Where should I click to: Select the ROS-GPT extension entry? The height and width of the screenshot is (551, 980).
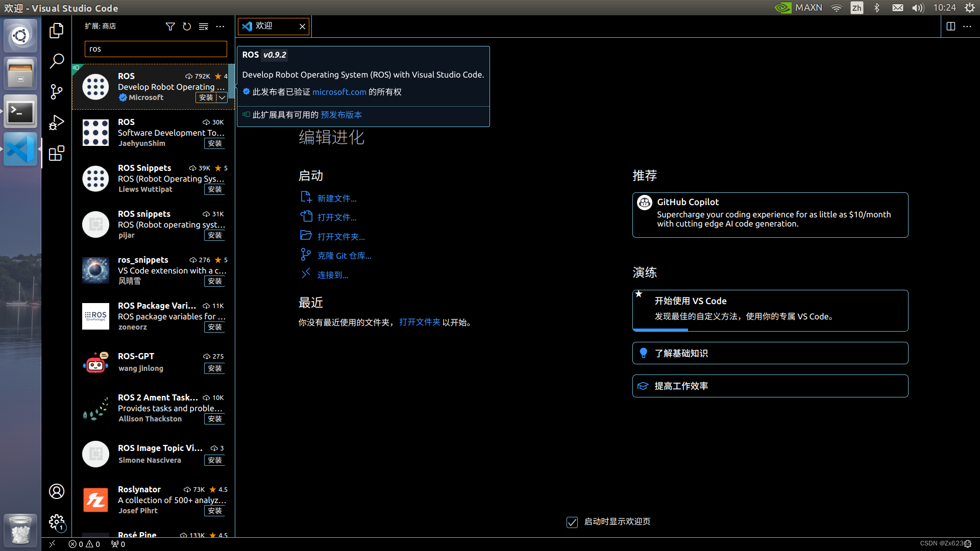click(x=153, y=362)
